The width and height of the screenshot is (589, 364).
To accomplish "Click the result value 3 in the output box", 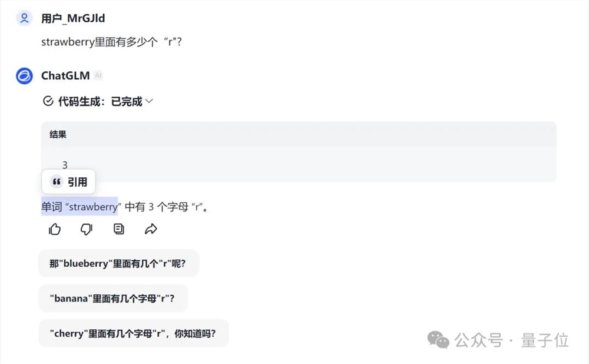I will click(64, 165).
